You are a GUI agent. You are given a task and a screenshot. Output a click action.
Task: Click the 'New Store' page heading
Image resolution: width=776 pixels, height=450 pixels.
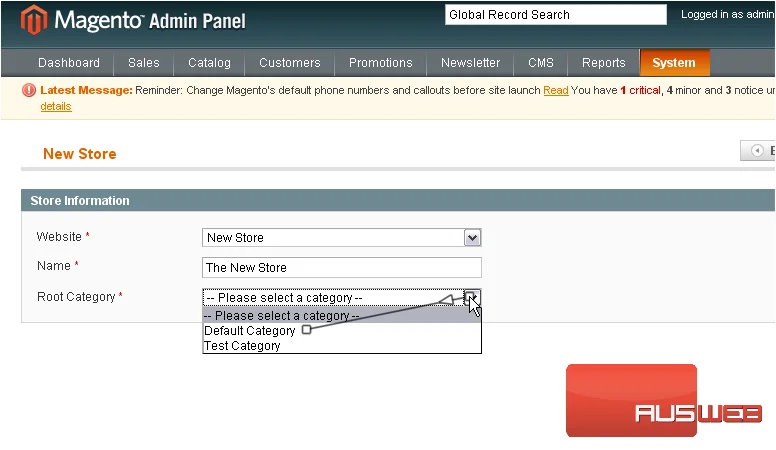(80, 154)
